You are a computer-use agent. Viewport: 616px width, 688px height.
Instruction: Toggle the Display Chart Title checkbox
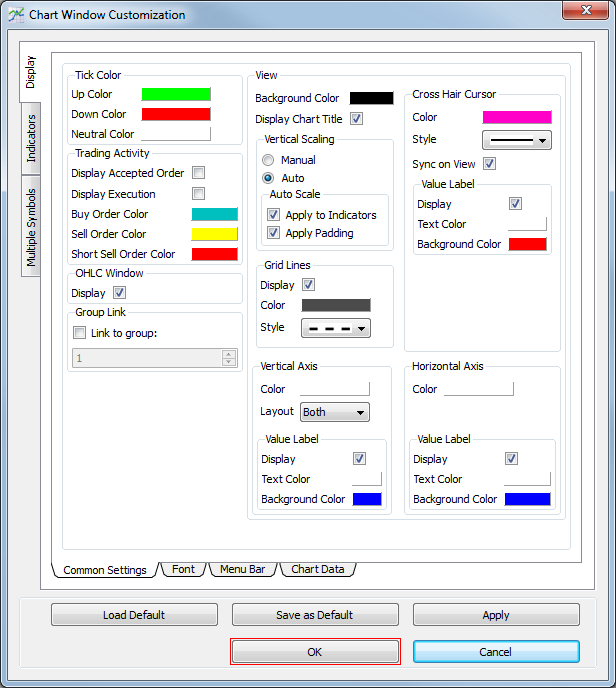(357, 118)
